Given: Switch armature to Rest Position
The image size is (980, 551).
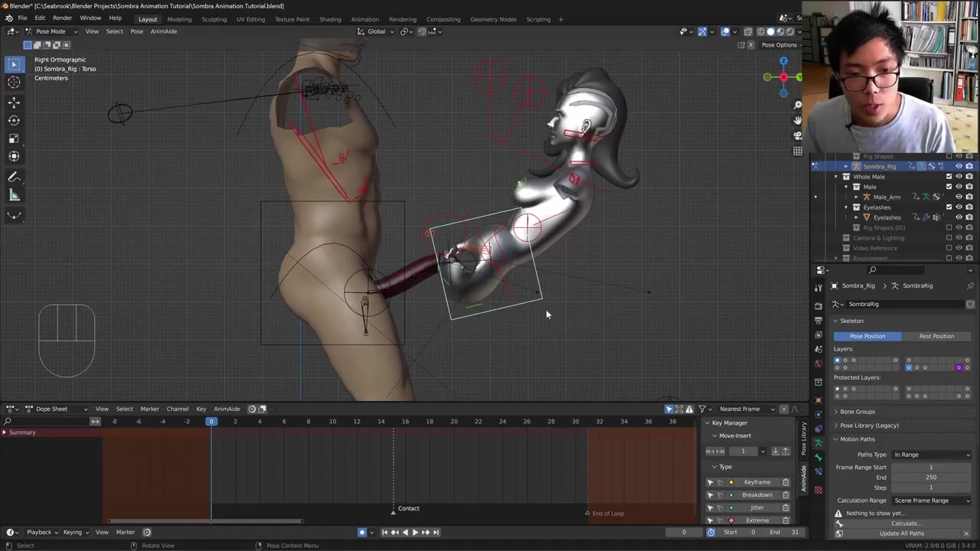Looking at the screenshot, I should pos(936,336).
